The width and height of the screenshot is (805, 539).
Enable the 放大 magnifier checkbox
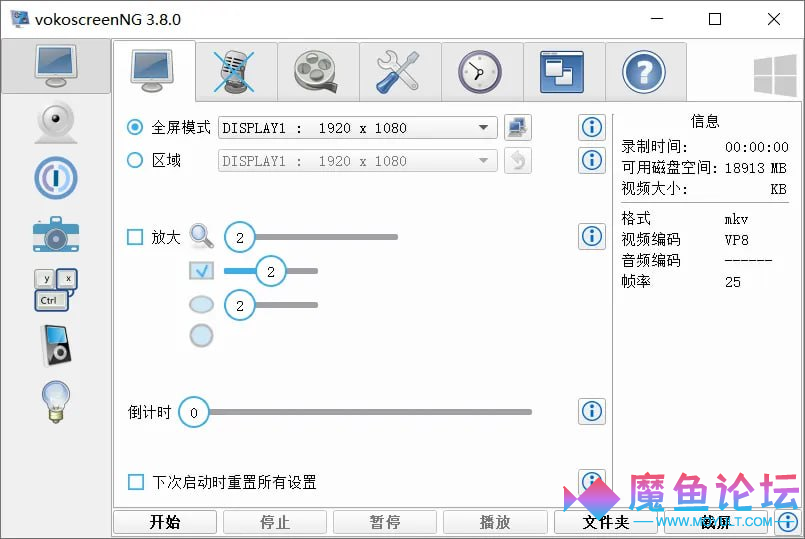(x=135, y=237)
